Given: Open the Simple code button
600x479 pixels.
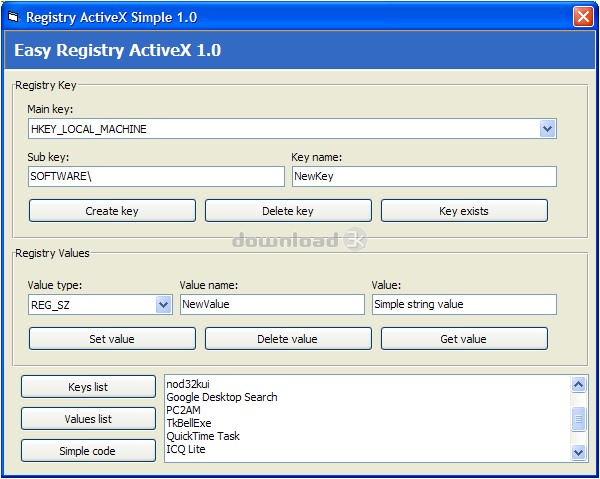Looking at the screenshot, I should coord(88,451).
